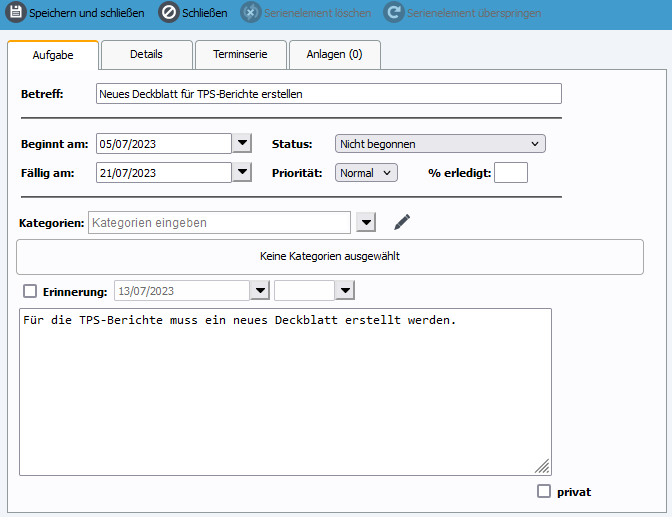Click the pencil icon to edit categories
Viewport: 672px width, 517px height.
tap(402, 222)
